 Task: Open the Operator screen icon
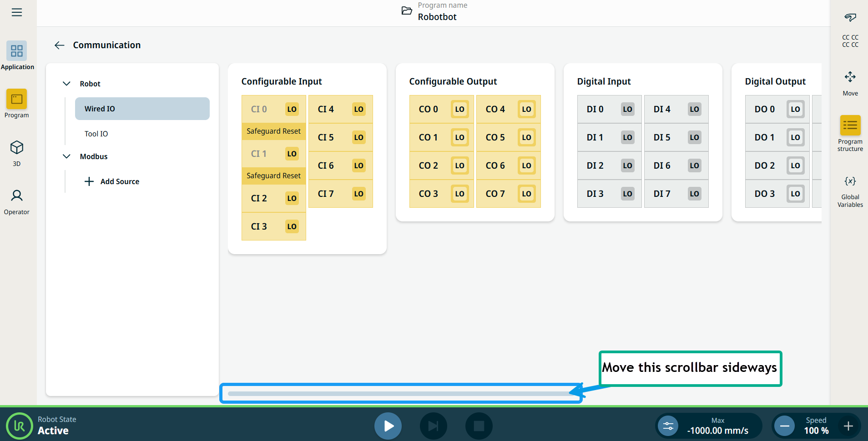pyautogui.click(x=17, y=196)
